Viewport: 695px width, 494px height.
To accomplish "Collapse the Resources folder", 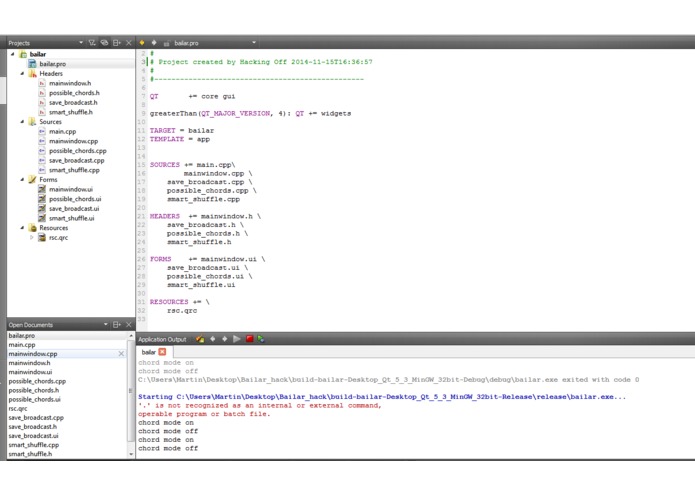I will (22, 228).
